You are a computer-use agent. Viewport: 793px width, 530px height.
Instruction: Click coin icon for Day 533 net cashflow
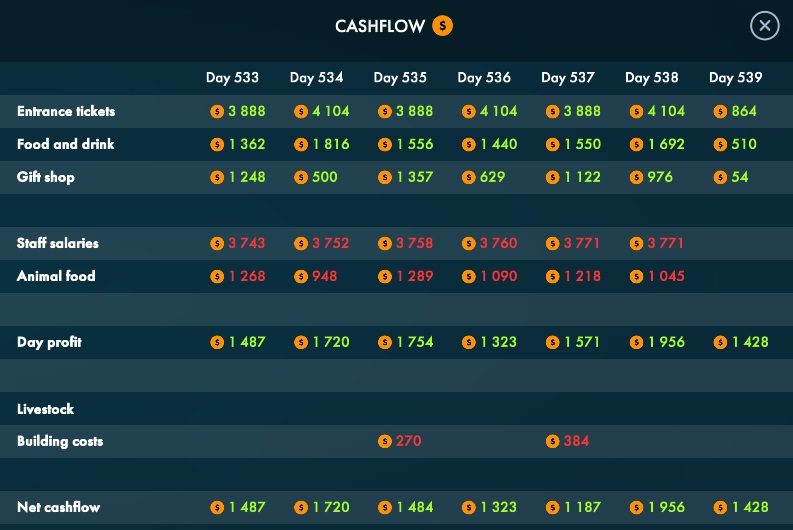(217, 508)
